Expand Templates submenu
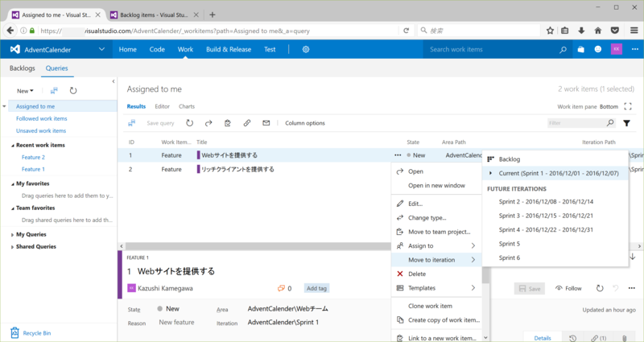This screenshot has width=644, height=342. point(436,288)
